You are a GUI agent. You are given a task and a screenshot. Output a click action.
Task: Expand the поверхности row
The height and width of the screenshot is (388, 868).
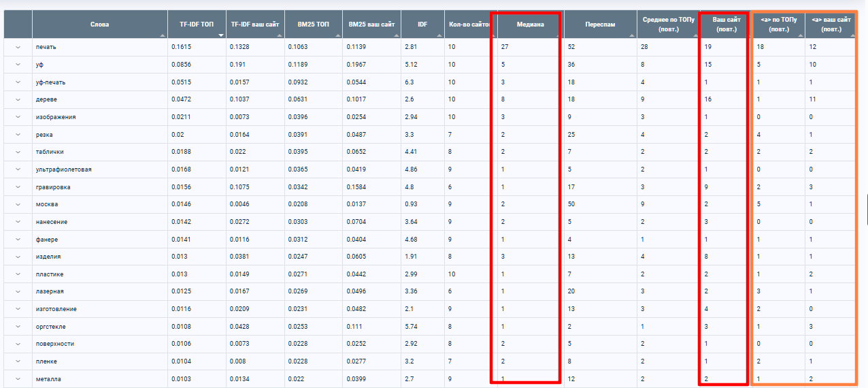pos(18,344)
